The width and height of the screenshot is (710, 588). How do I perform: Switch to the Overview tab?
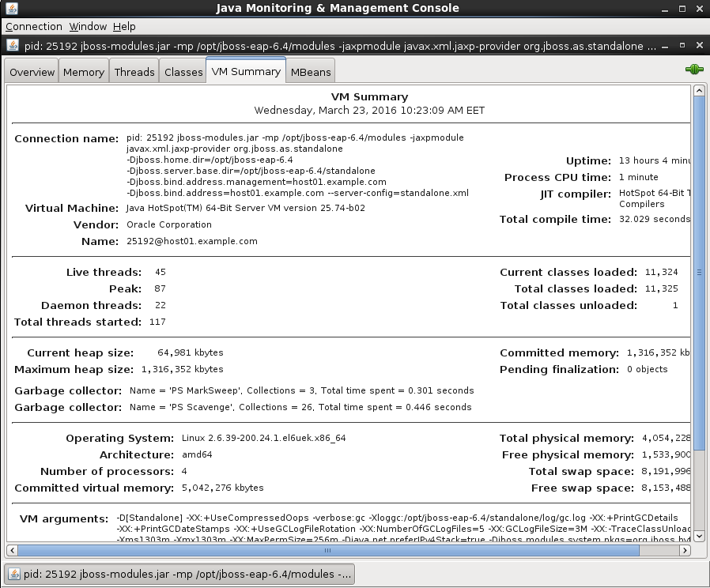(x=32, y=72)
